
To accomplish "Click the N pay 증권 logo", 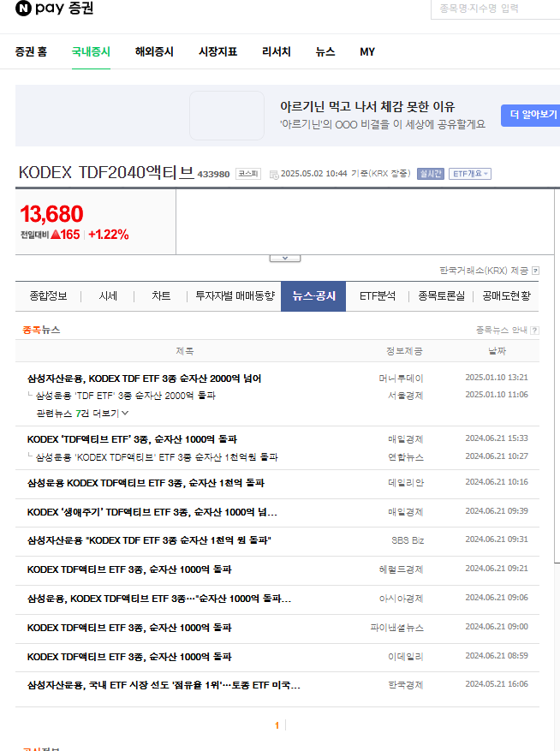I will tap(54, 9).
